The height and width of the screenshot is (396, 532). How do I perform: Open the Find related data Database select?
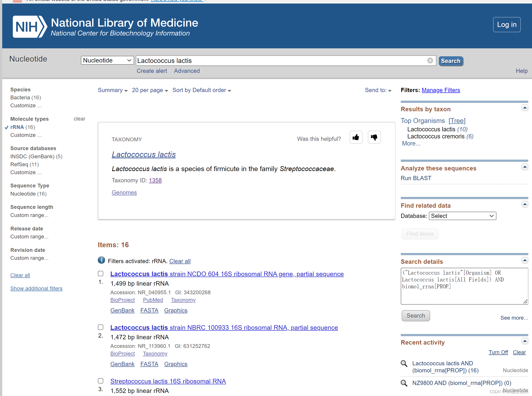462,216
